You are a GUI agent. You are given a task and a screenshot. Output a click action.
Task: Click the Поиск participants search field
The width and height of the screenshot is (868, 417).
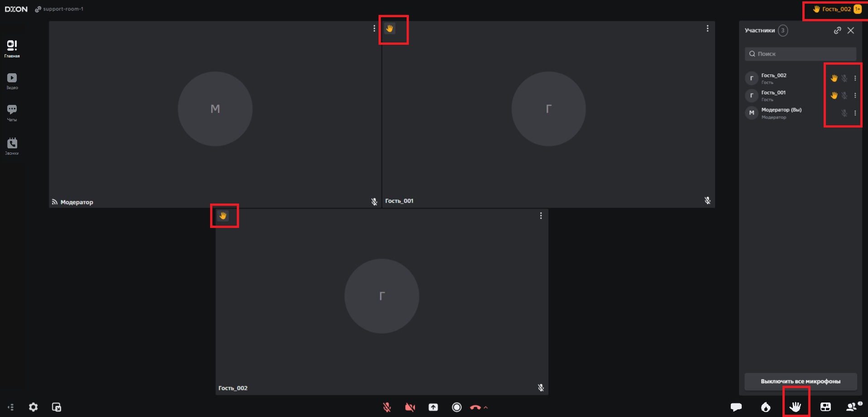point(800,54)
